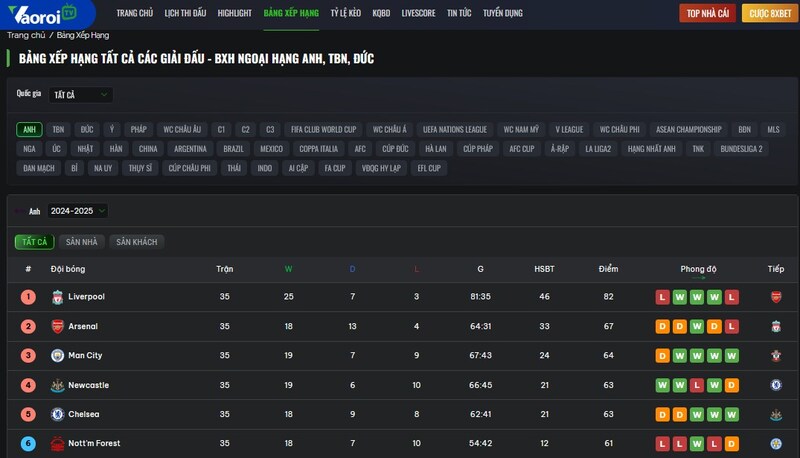Open LIVESCORE menu item
This screenshot has height=458, width=800.
[x=418, y=13]
